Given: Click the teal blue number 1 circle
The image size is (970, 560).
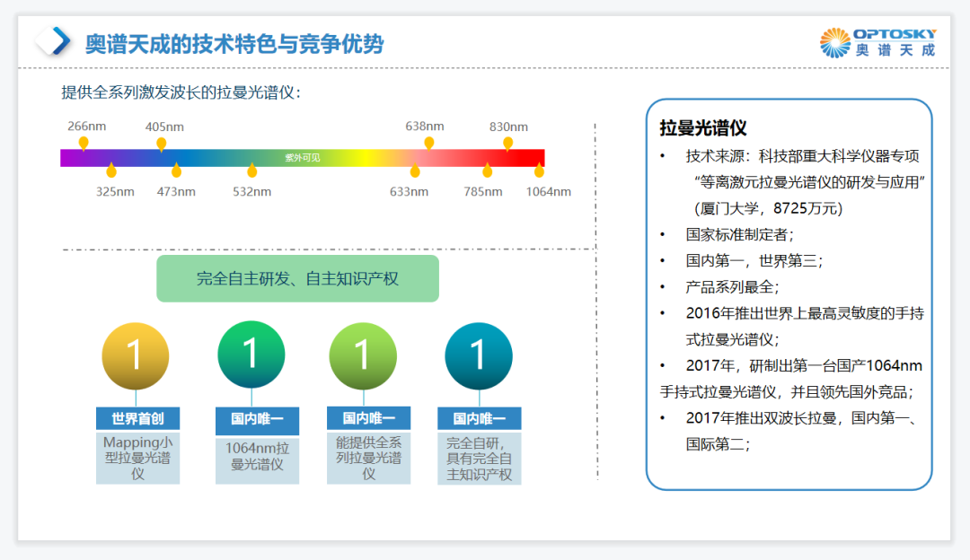Looking at the screenshot, I should [479, 356].
